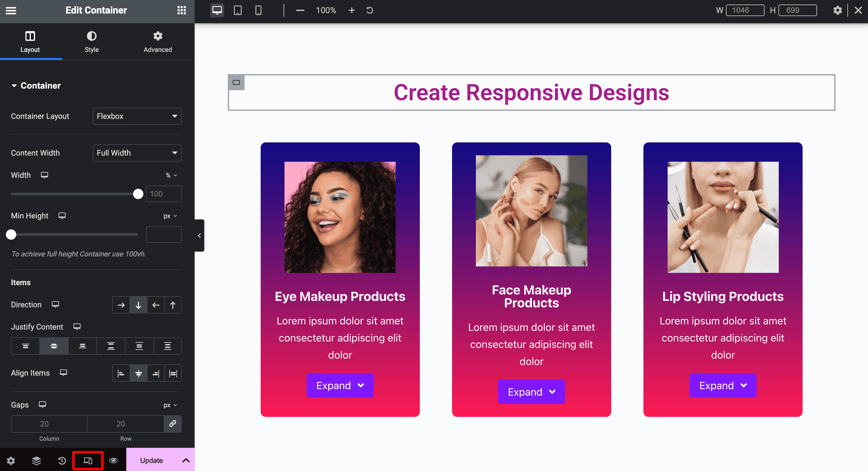Switch to desktop preview mode
This screenshot has height=471, width=868.
[217, 10]
